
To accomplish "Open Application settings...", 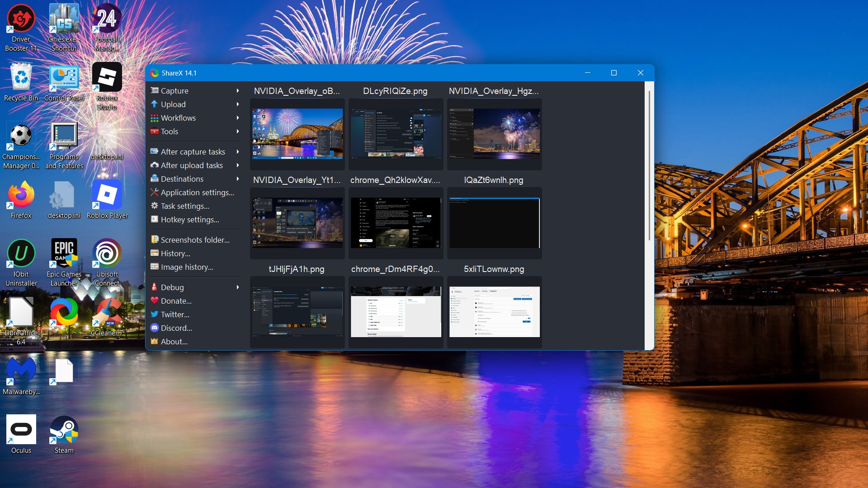I will pyautogui.click(x=197, y=192).
